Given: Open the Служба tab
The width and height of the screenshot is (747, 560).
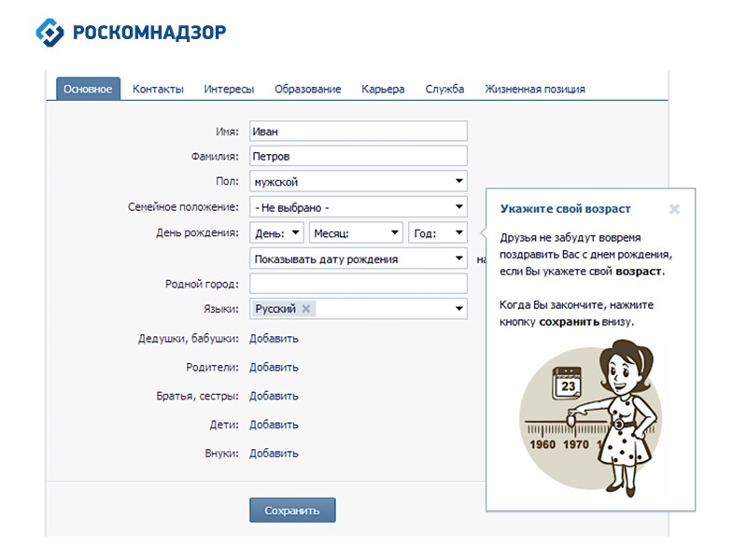Looking at the screenshot, I should [444, 89].
